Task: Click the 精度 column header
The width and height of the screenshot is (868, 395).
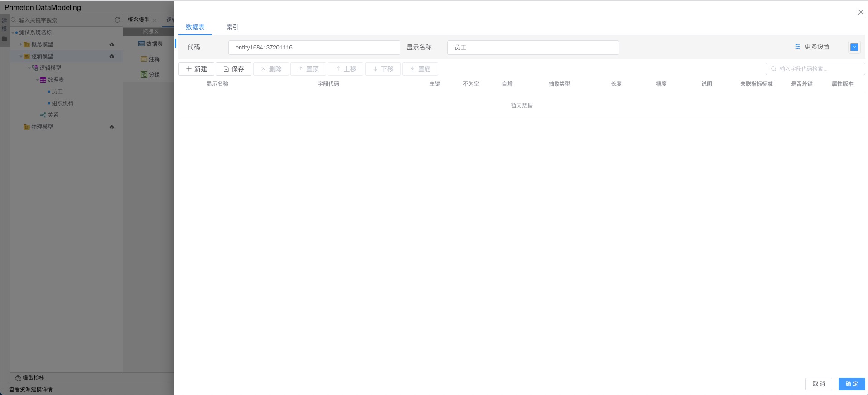Action: [661, 84]
